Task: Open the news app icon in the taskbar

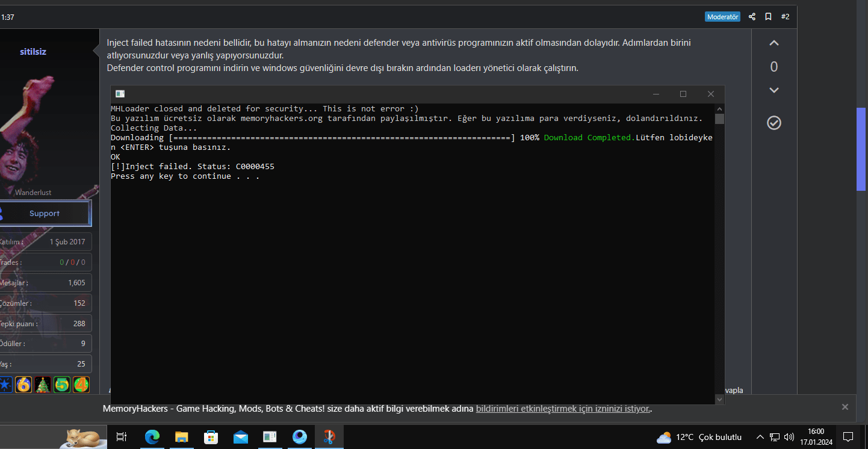Action: pyautogui.click(x=270, y=438)
